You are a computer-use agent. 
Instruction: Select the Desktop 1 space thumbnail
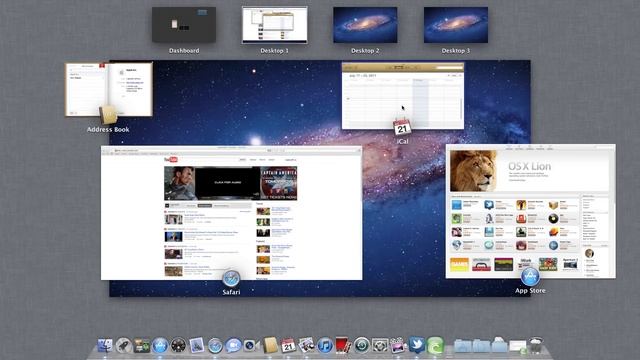click(x=275, y=25)
